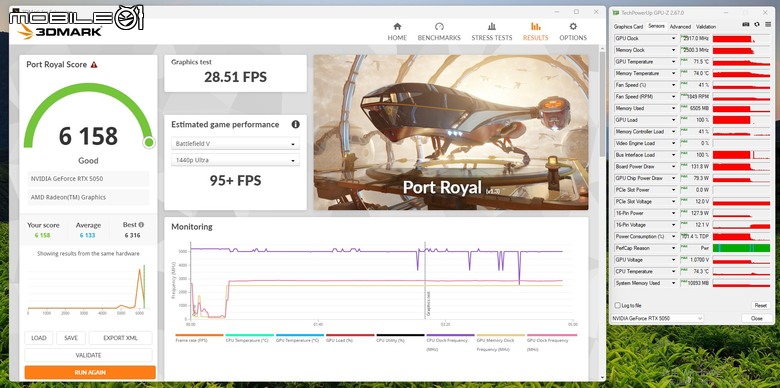Viewport: 780px width, 388px height.
Task: Click the 95+ FPS estimate
Action: click(235, 181)
